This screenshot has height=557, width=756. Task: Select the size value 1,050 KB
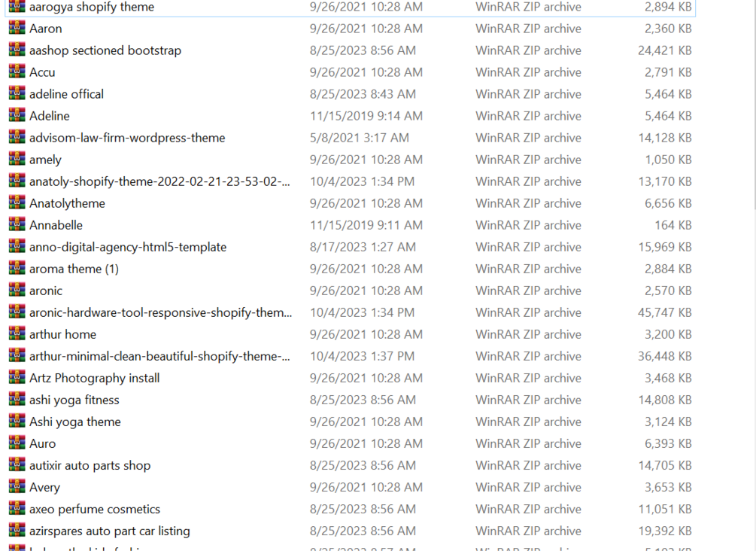point(668,160)
